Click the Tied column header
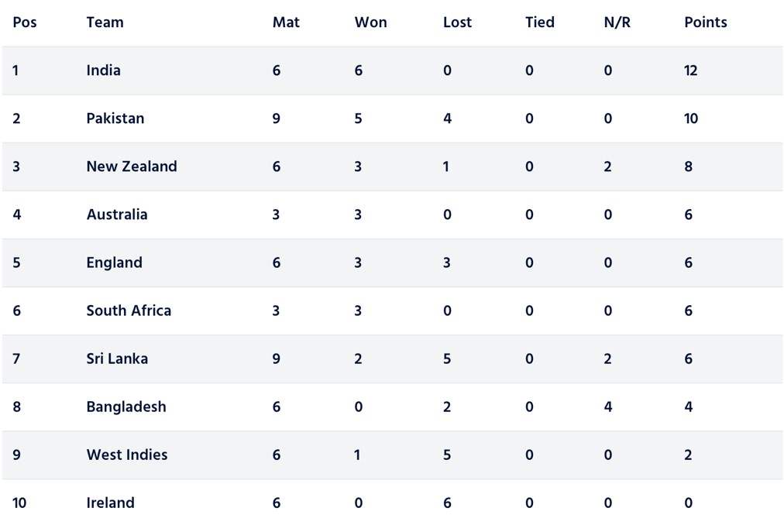Screen dimensions: 784x532 pos(539,22)
